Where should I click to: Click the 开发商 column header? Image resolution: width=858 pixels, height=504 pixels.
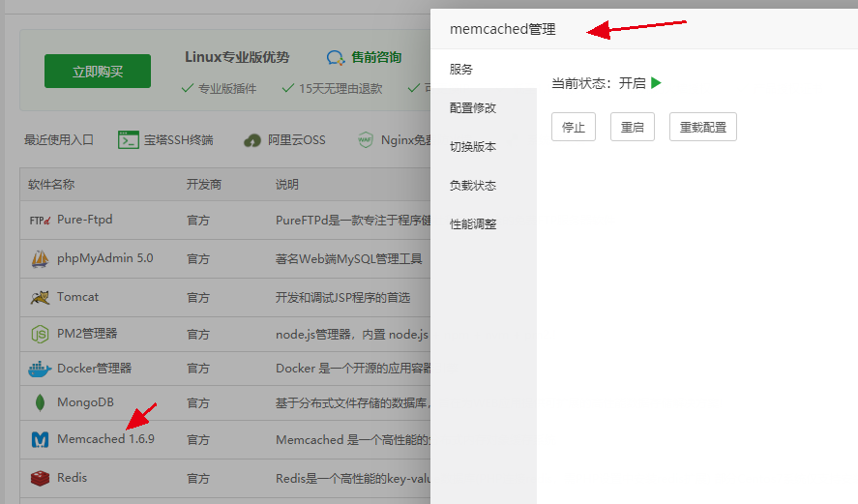tap(203, 185)
